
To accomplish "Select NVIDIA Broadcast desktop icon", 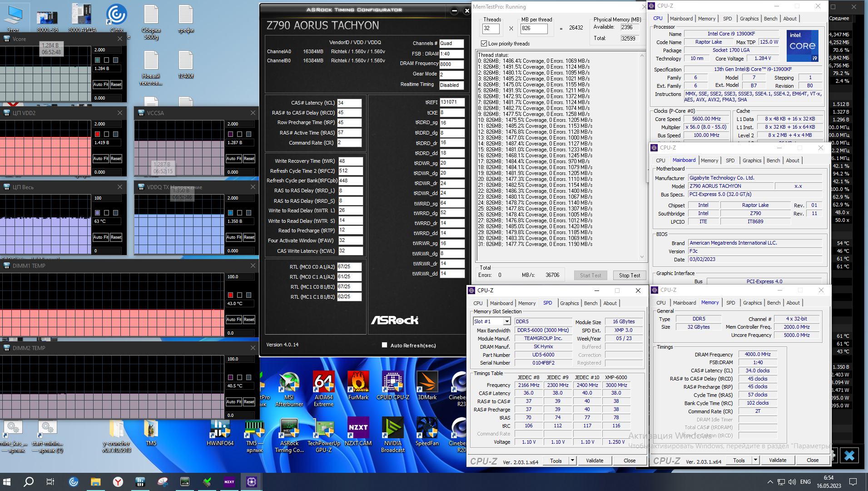I will pos(392,435).
